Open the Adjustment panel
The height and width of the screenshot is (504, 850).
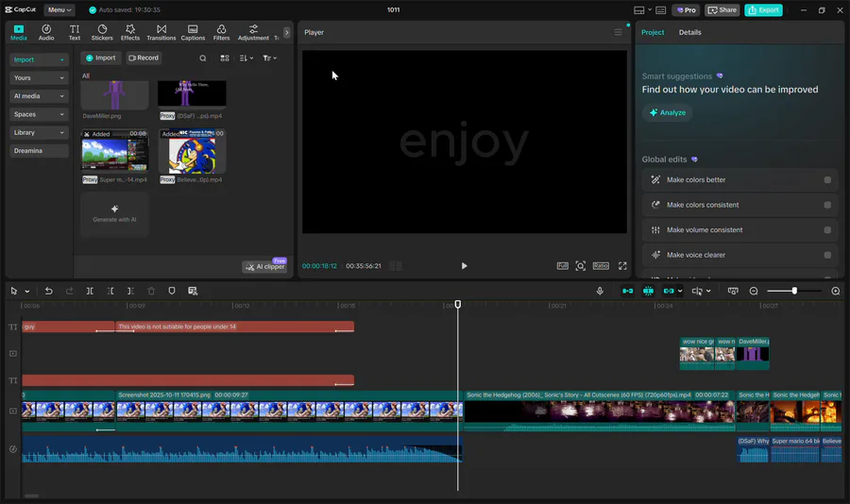click(253, 32)
